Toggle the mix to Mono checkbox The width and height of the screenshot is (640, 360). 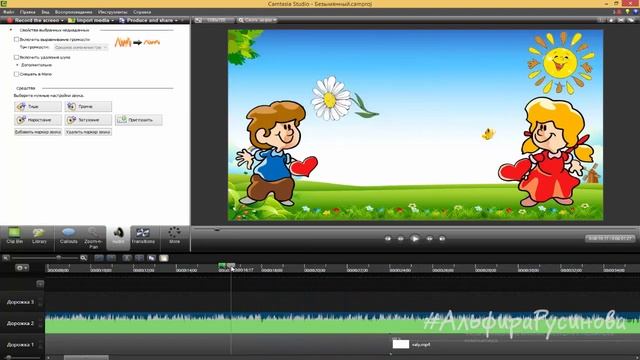pos(16,74)
